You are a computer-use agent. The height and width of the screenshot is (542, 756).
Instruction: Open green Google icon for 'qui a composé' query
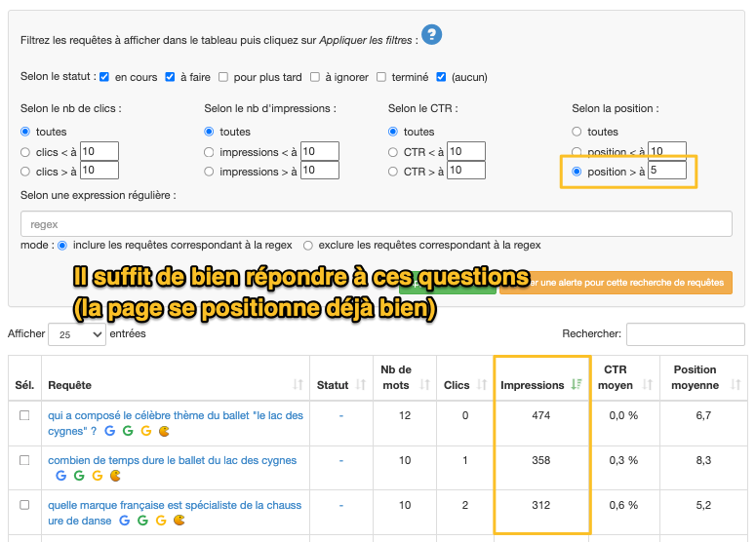click(x=128, y=431)
